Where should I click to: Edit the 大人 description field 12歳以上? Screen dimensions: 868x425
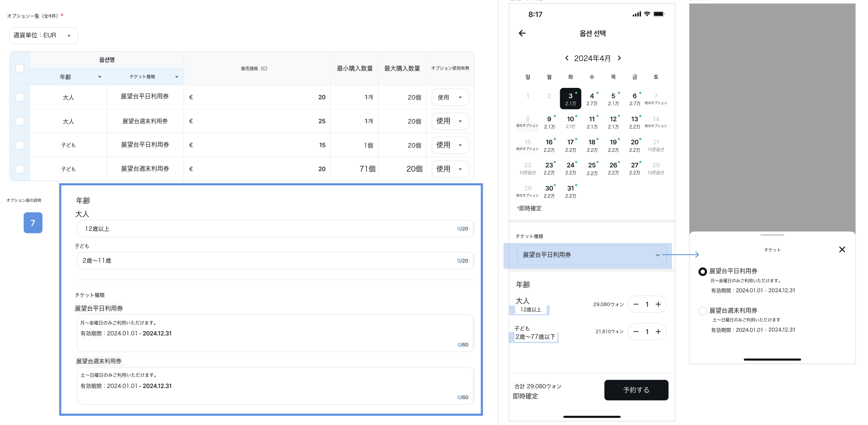[275, 229]
